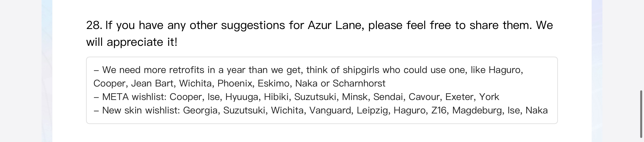Image resolution: width=644 pixels, height=142 pixels.
Task: Place cursor after final word 'Naka'
Action: click(548, 110)
